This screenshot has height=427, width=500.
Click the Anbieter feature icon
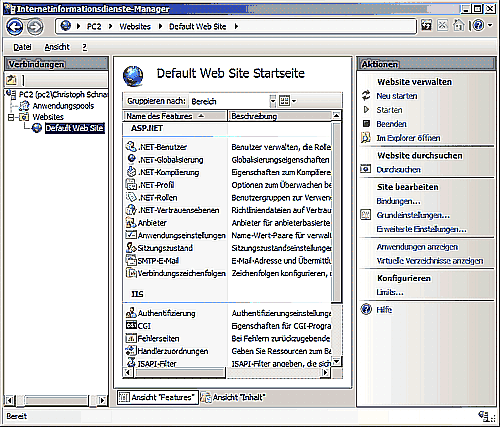[131, 222]
